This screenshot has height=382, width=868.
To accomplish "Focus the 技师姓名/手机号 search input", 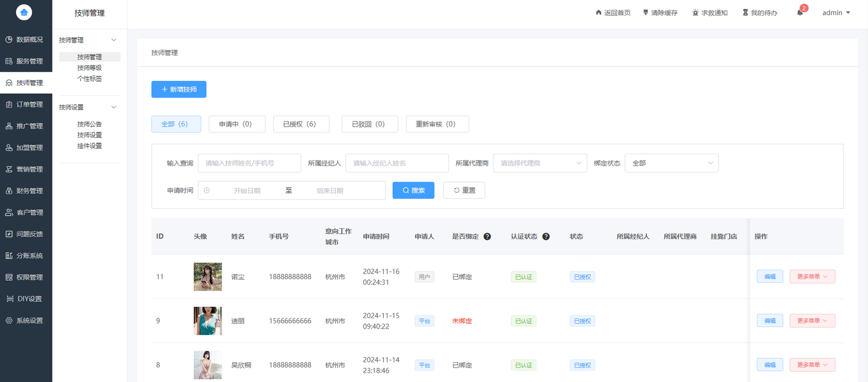I will point(249,163).
